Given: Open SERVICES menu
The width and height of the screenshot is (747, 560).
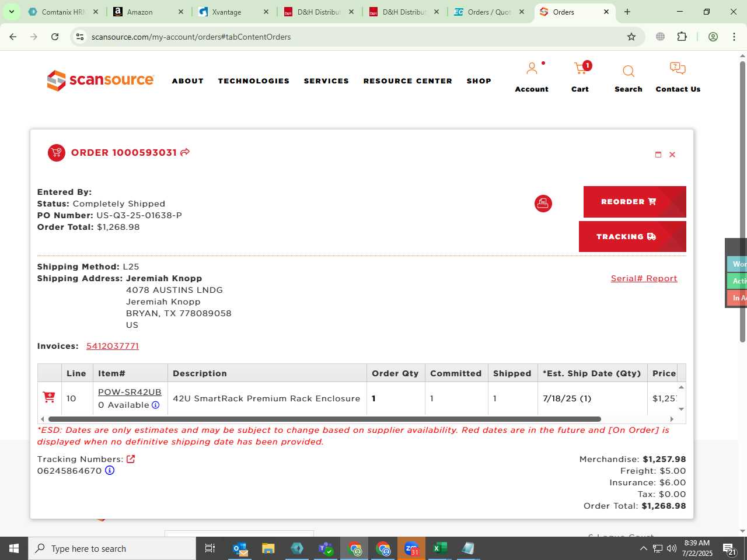Looking at the screenshot, I should coord(326,81).
